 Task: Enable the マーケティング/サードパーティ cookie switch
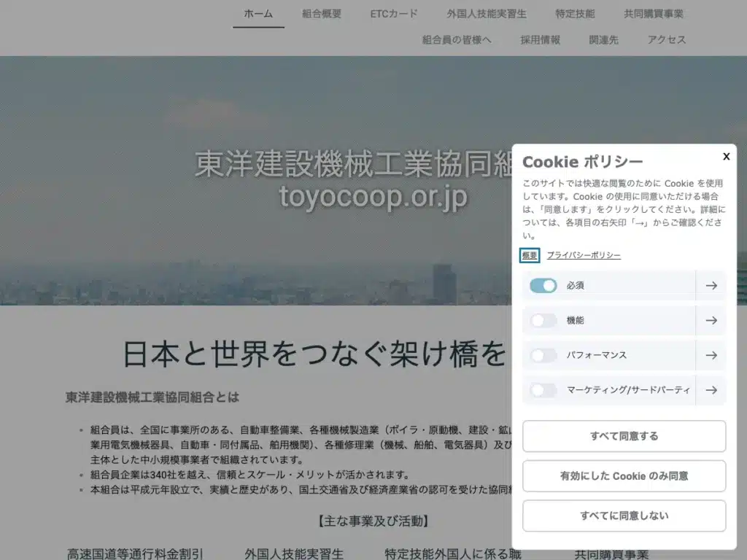tap(543, 390)
